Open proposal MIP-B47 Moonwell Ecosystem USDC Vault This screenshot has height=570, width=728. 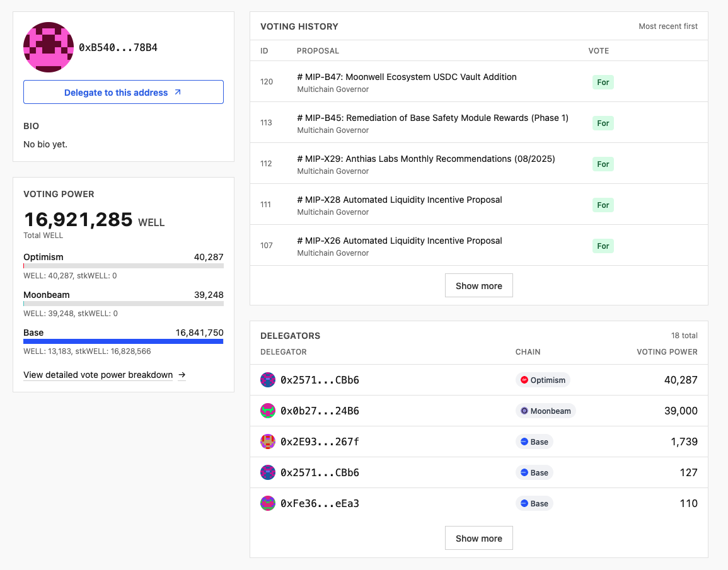click(x=407, y=77)
